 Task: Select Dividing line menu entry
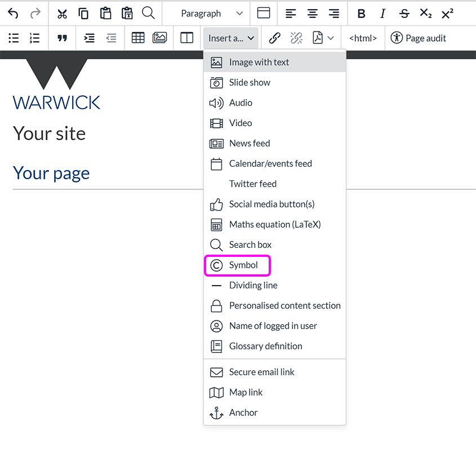(x=253, y=285)
